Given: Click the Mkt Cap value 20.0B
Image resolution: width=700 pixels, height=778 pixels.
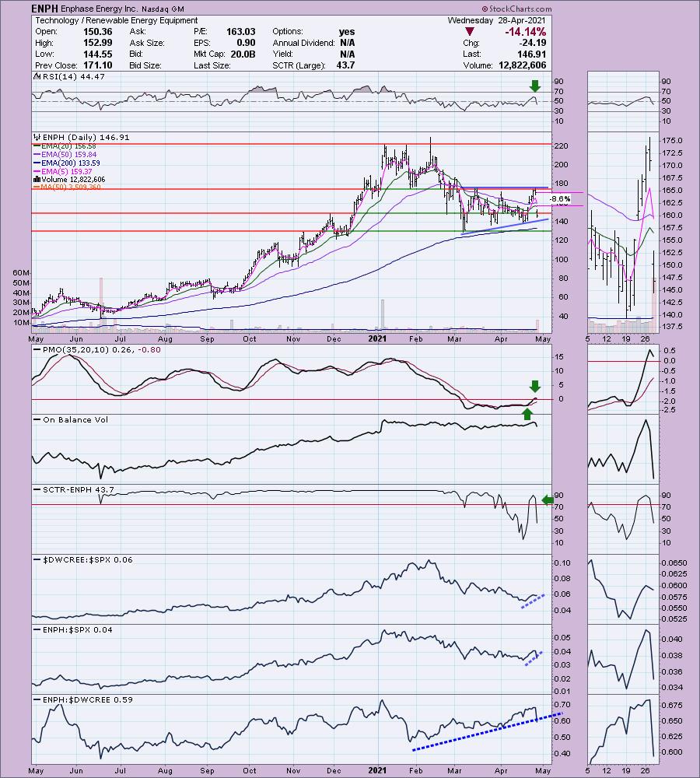Looking at the screenshot, I should pos(243,54).
